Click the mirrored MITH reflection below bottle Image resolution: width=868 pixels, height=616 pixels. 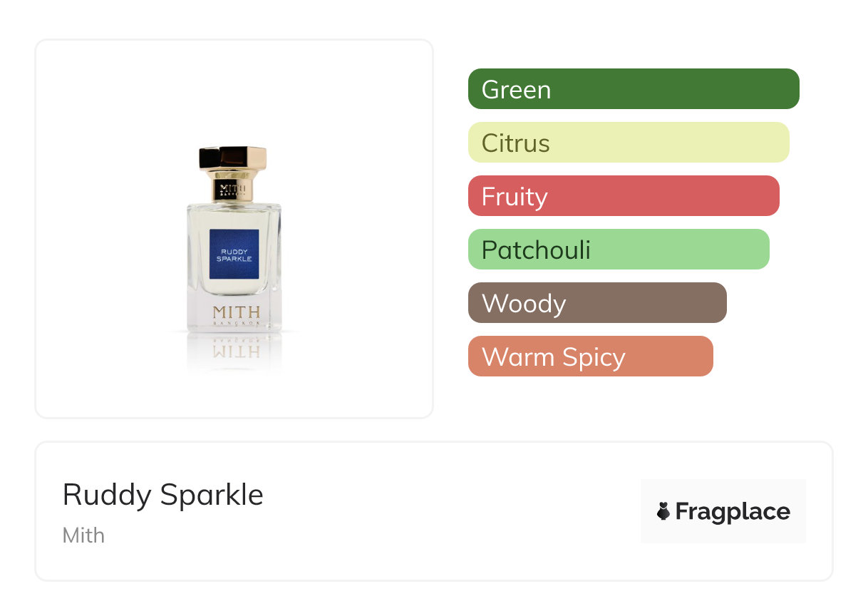[x=235, y=351]
